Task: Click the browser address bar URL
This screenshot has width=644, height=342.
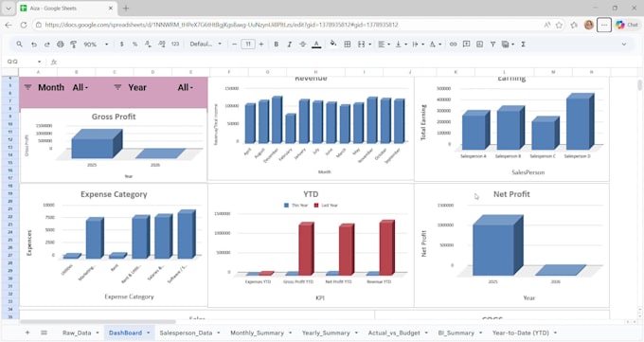Action: pyautogui.click(x=222, y=25)
